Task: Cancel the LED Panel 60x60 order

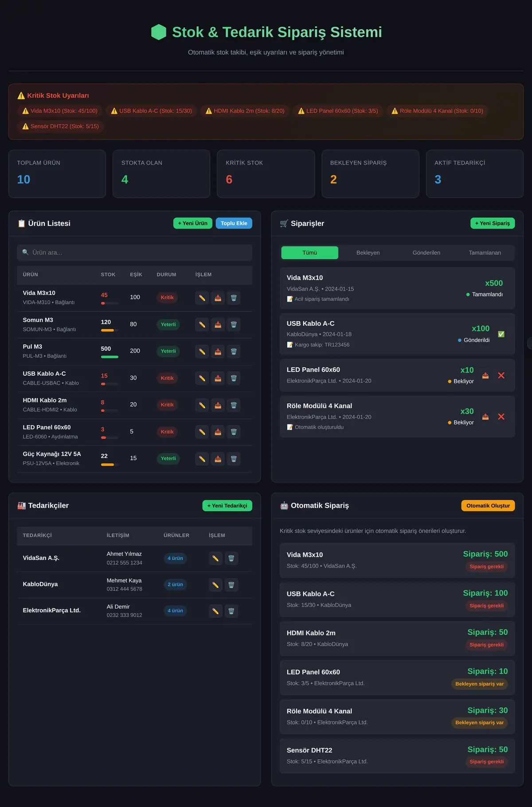Action: click(501, 375)
